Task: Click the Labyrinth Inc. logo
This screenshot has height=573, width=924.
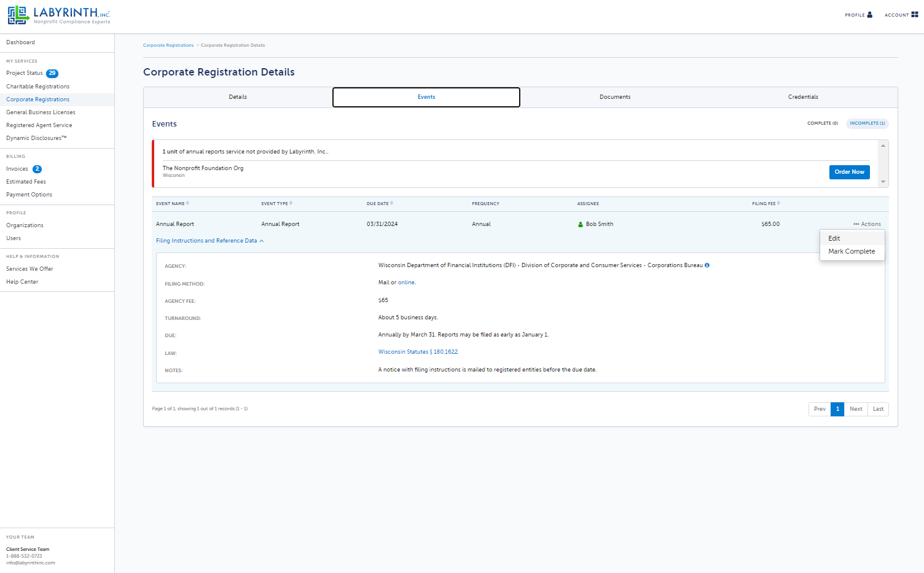Action: coord(59,15)
